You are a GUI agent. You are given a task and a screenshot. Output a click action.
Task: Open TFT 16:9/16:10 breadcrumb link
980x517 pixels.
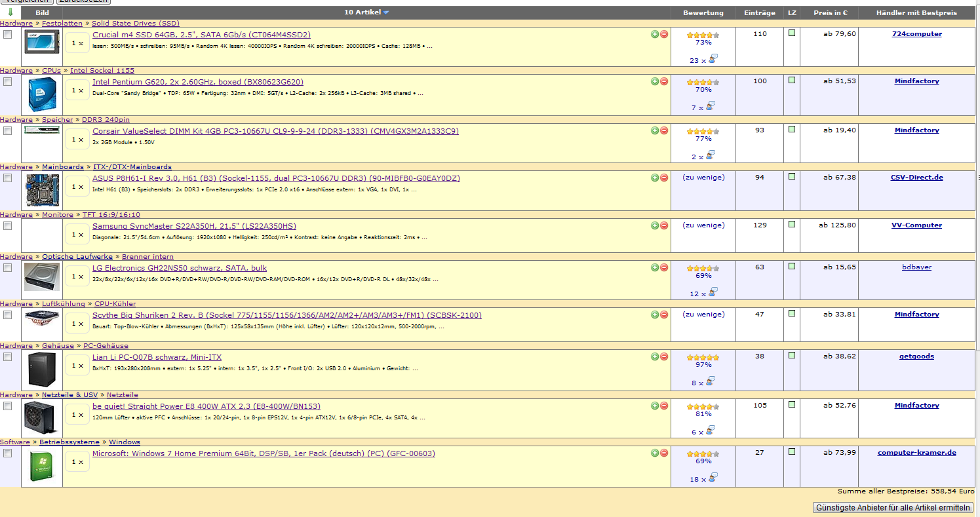[111, 214]
